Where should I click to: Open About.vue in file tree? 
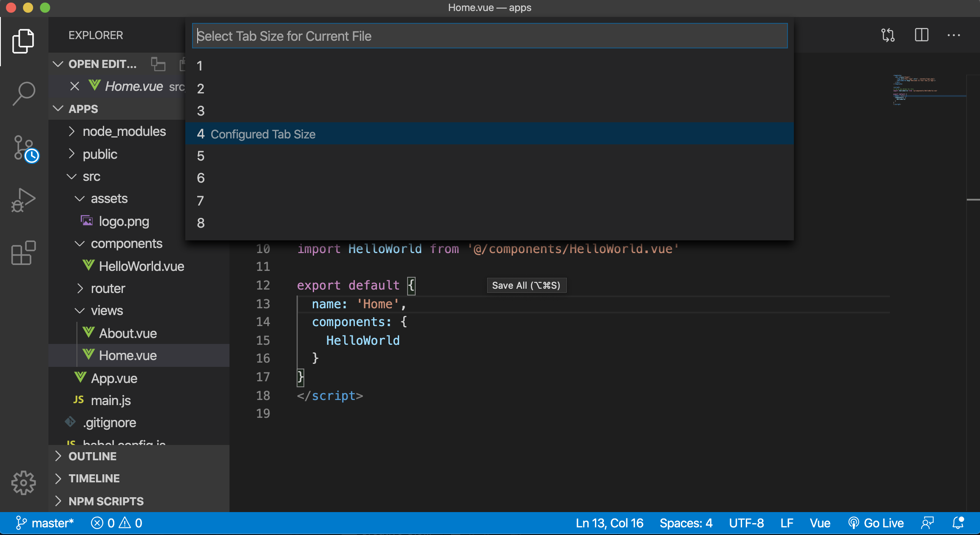coord(127,333)
